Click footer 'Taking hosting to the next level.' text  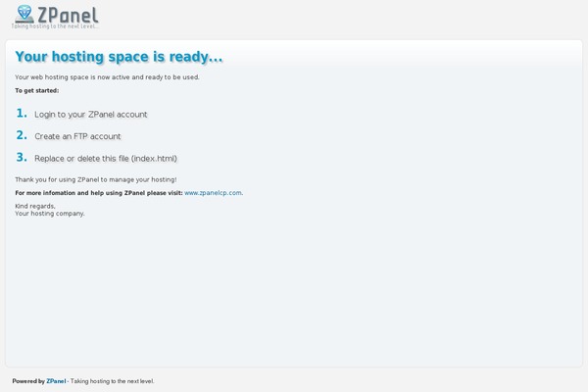click(112, 381)
